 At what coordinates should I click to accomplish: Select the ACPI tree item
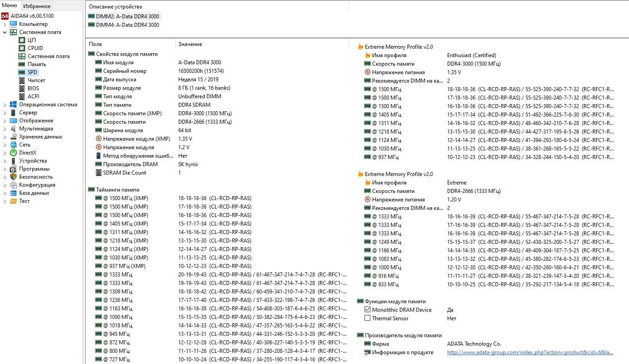pyautogui.click(x=34, y=96)
